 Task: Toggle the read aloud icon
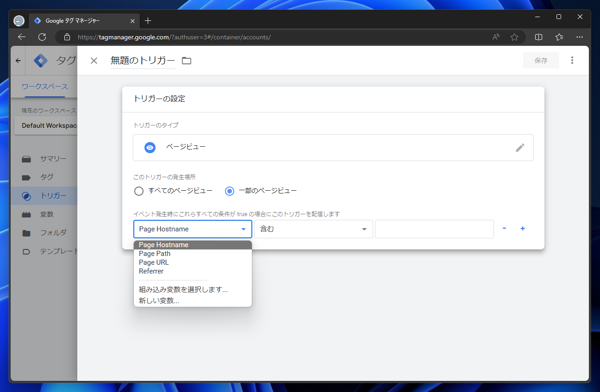[x=496, y=37]
